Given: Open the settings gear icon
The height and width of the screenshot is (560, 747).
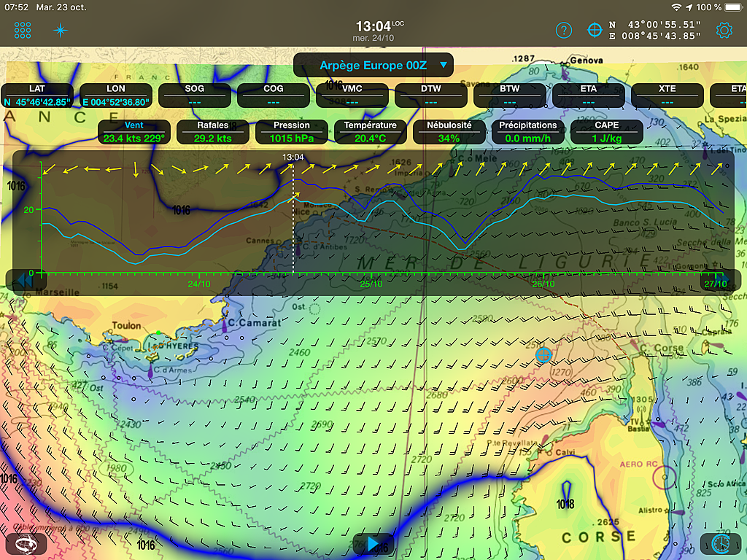Looking at the screenshot, I should pyautogui.click(x=724, y=30).
